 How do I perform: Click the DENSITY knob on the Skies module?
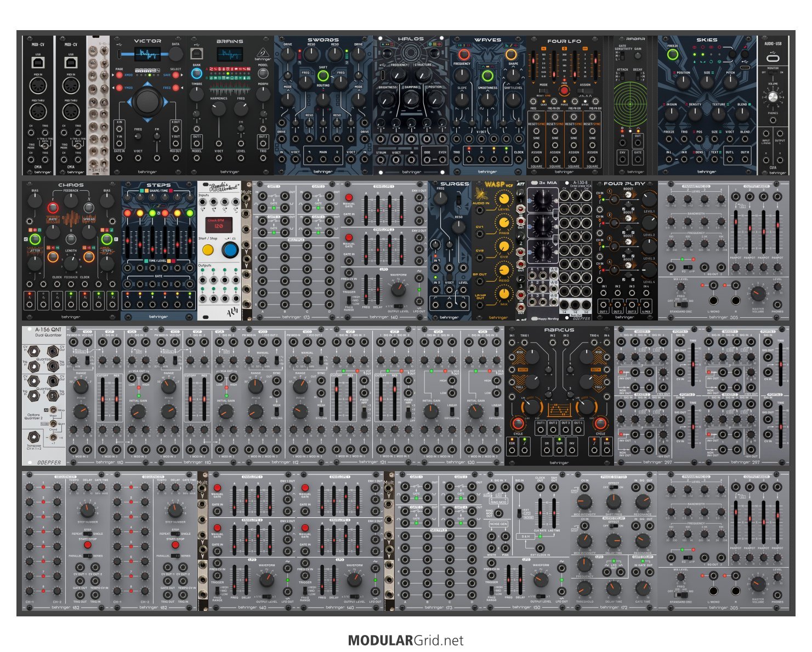(x=695, y=113)
